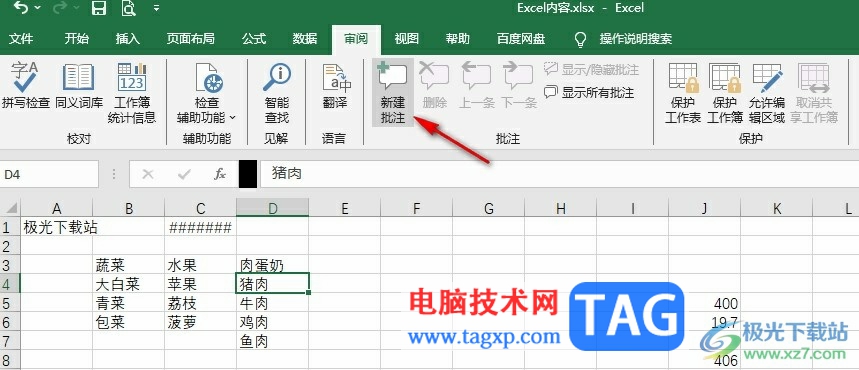
Task: Click the Undo arrow in the quick access toolbar
Action: click(x=22, y=8)
